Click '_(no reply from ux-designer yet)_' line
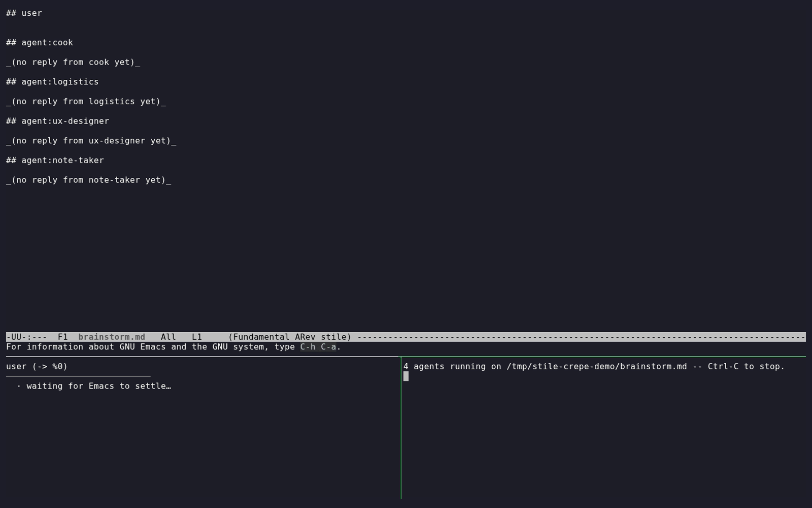 click(91, 141)
